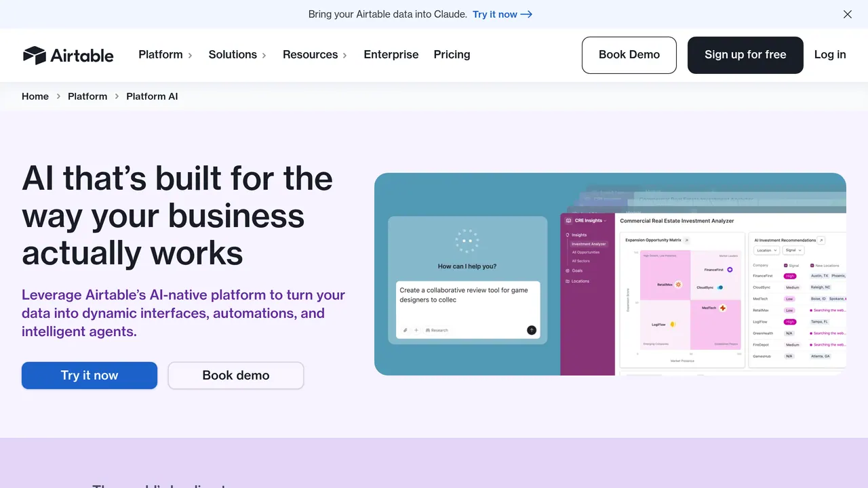Click the Atlanta, GA location tag
The width and height of the screenshot is (868, 488).
coord(821,356)
